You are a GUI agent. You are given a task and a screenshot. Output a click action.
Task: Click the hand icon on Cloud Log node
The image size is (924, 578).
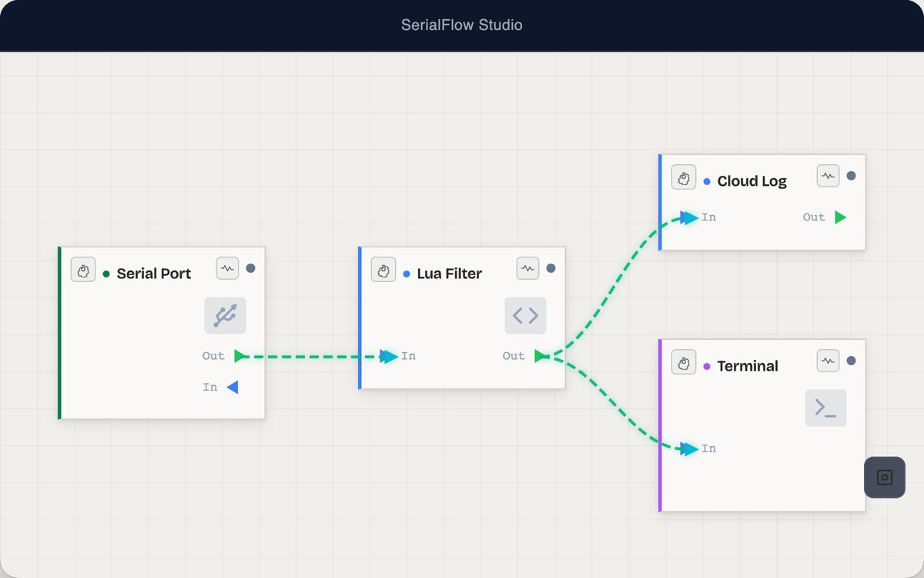point(684,177)
